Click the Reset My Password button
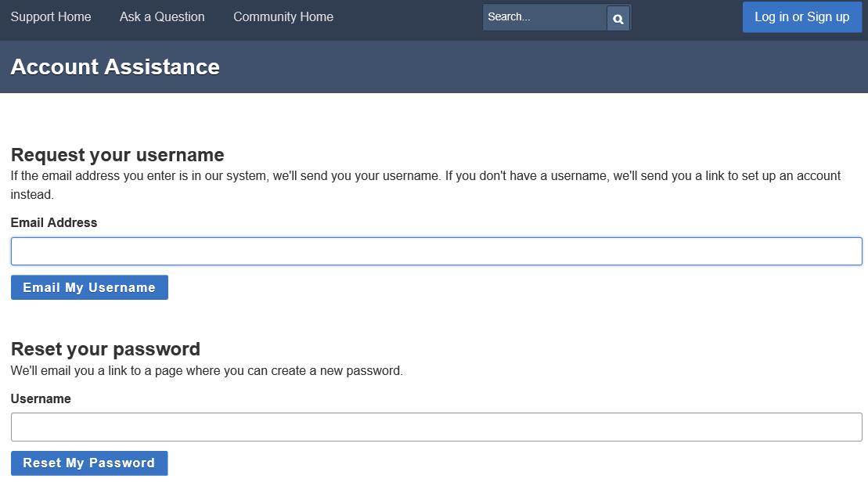 89,463
